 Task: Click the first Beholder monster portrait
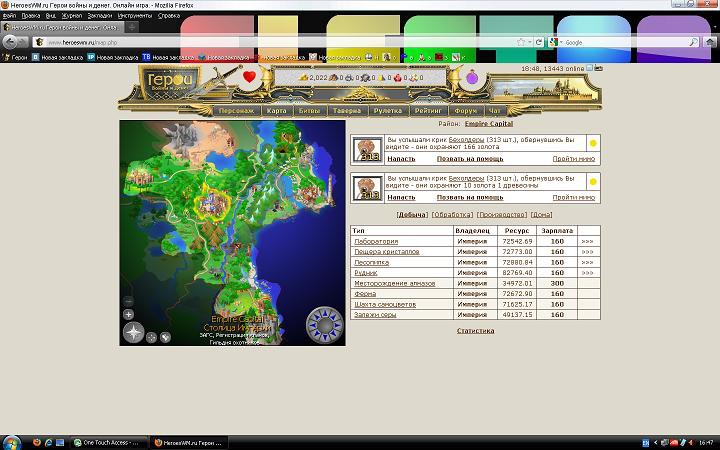click(369, 149)
